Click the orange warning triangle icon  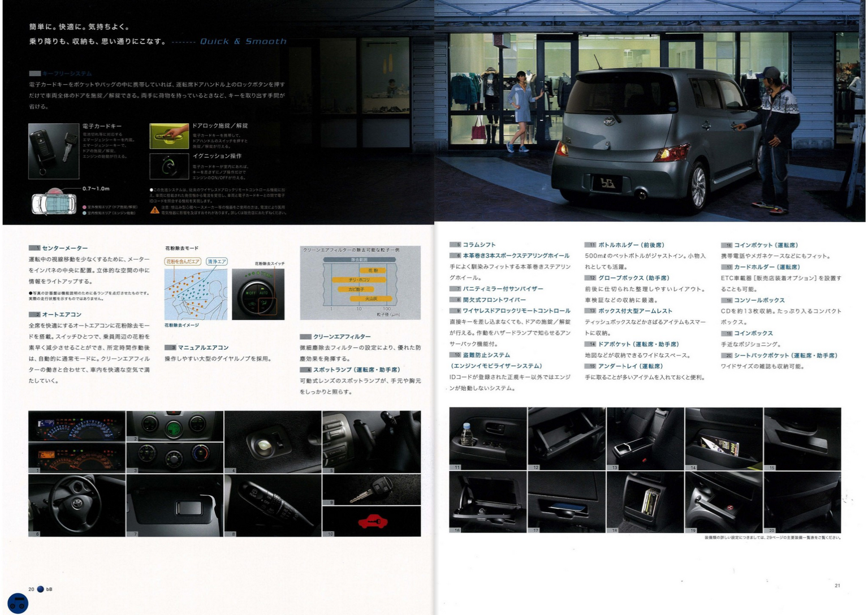(154, 210)
